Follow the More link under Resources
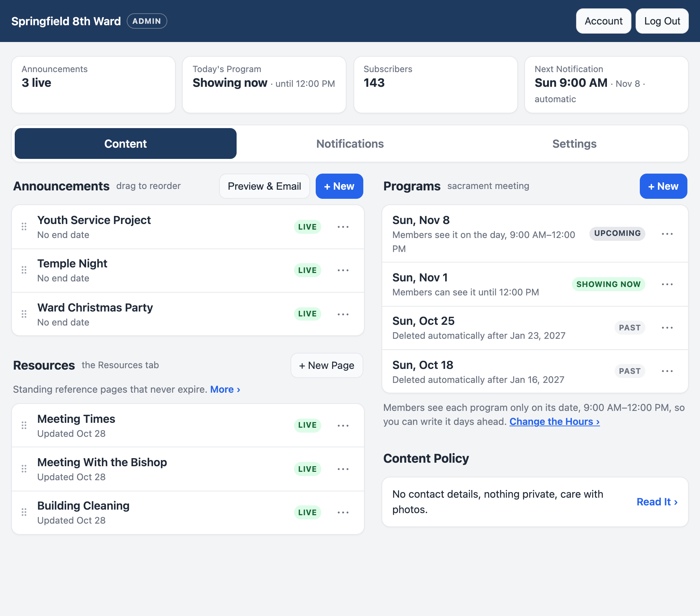Image resolution: width=700 pixels, height=616 pixels. tap(225, 389)
